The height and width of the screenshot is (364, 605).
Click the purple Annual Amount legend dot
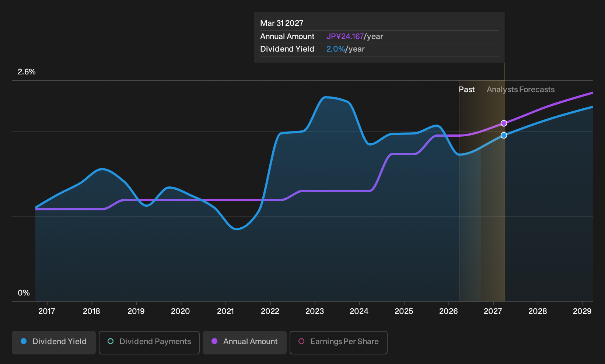(214, 341)
